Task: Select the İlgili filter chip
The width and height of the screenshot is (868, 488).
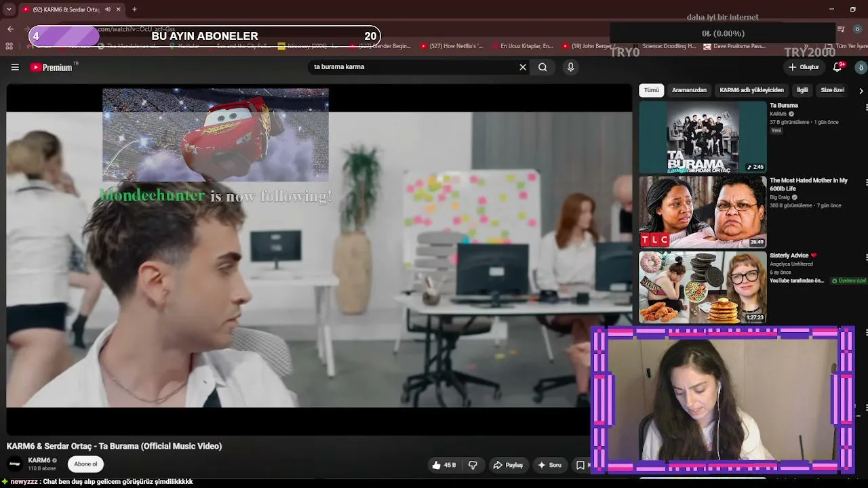Action: [802, 90]
